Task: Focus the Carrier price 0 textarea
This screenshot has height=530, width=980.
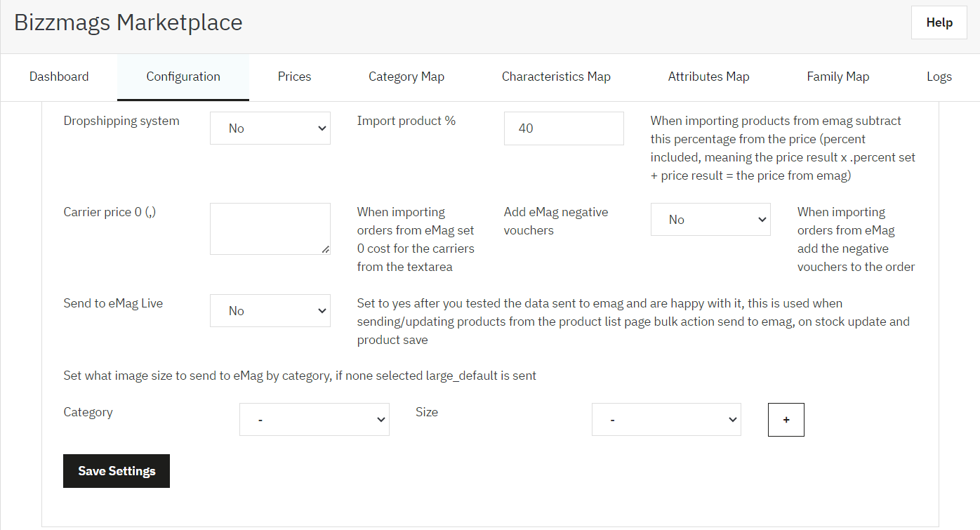Action: 270,229
